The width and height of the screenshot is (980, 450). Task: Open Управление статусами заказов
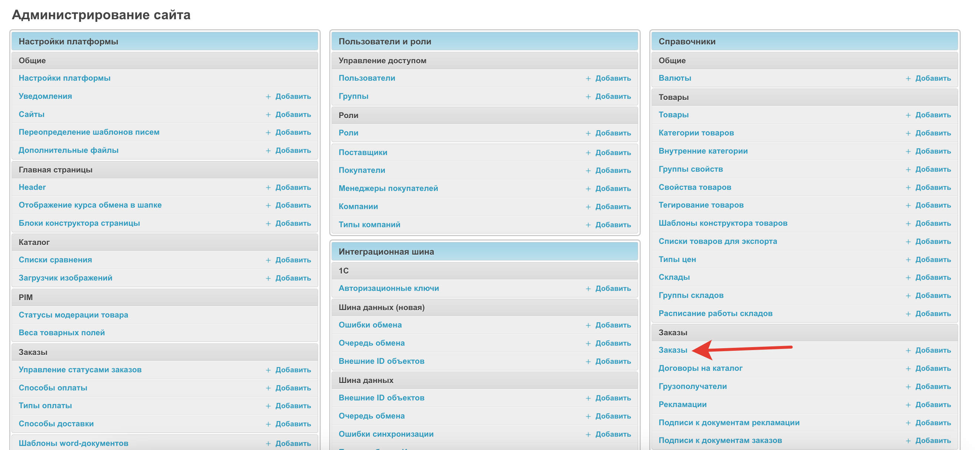(80, 369)
